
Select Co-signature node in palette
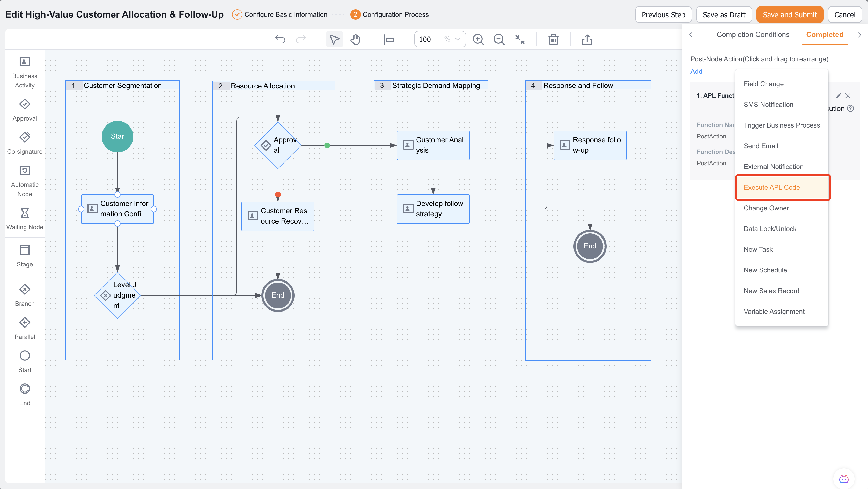(x=25, y=143)
